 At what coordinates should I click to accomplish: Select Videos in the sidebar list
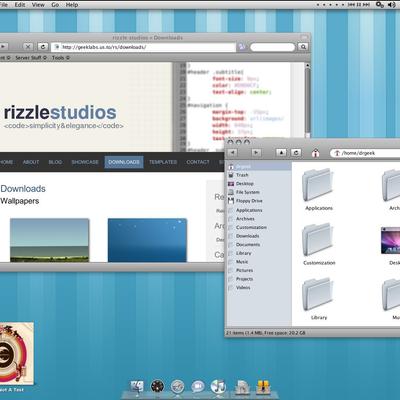(243, 288)
